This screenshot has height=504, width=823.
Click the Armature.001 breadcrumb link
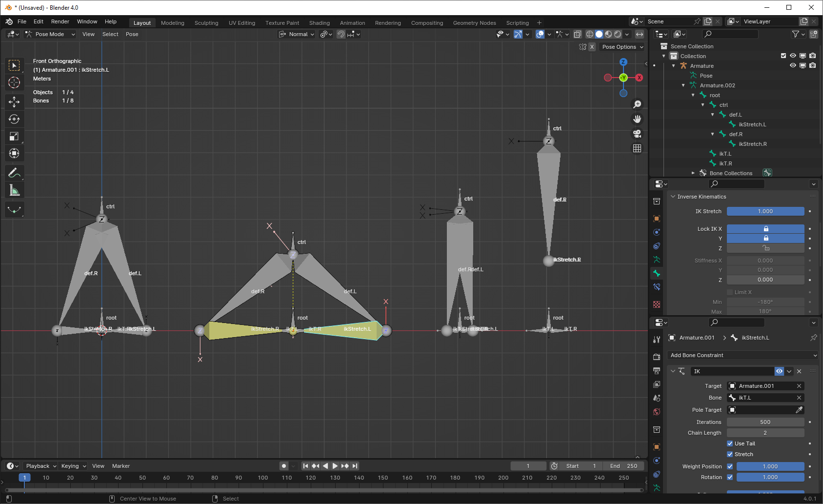[x=697, y=338]
